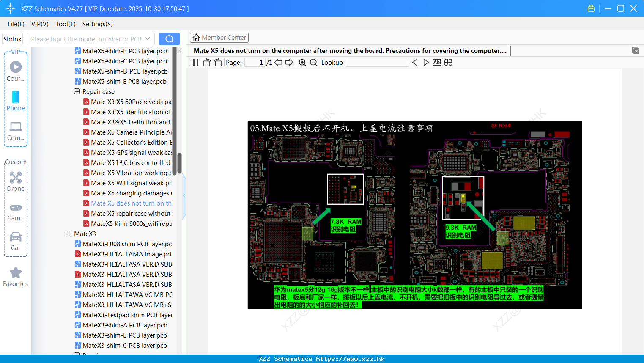Image resolution: width=644 pixels, height=363 pixels.
Task: Go to previous page arrow
Action: coord(278,62)
